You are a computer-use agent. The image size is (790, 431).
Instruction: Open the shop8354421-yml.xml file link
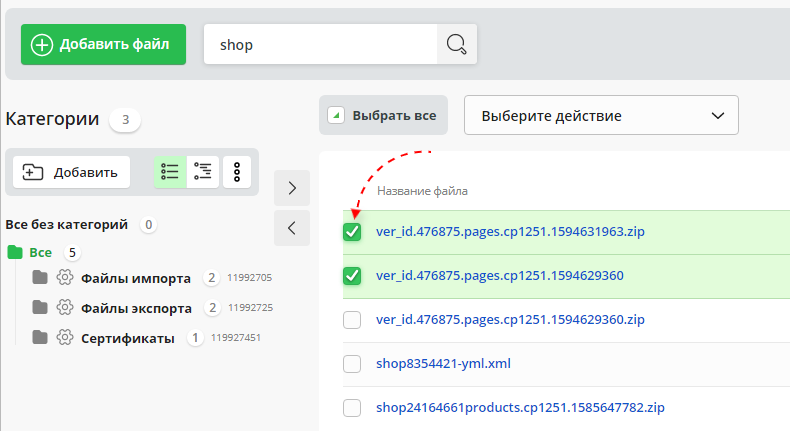[443, 364]
